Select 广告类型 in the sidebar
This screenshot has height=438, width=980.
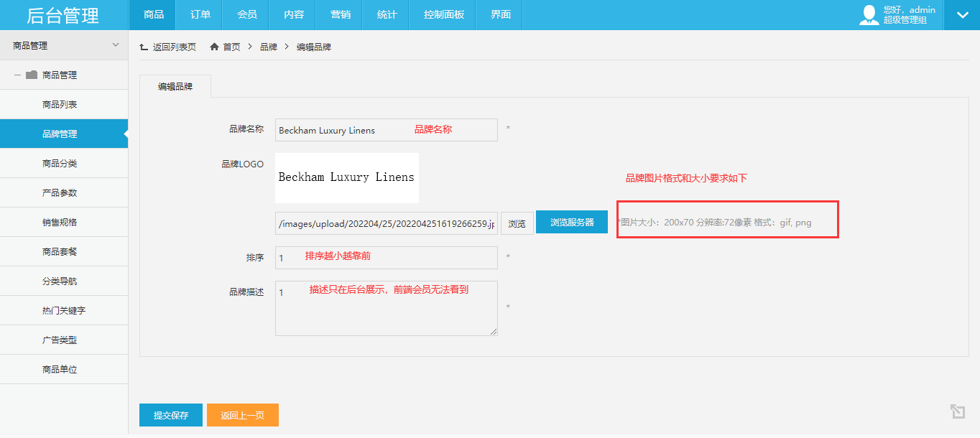tap(64, 340)
